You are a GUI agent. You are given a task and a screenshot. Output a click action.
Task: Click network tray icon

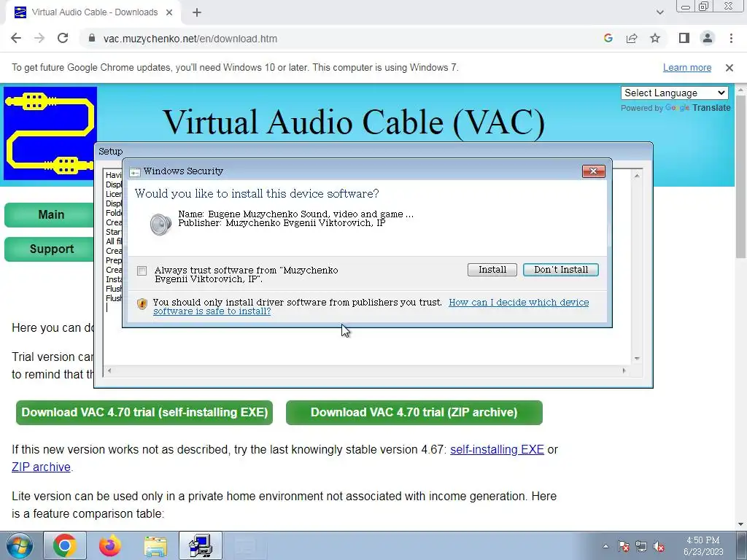tap(641, 546)
